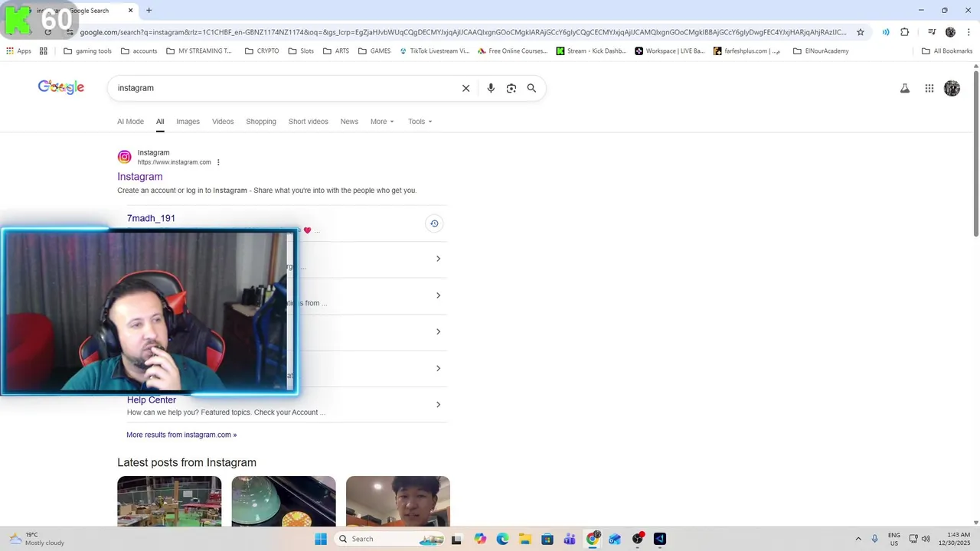Image resolution: width=980 pixels, height=551 pixels.
Task: Select the Images tab
Action: tap(188, 122)
